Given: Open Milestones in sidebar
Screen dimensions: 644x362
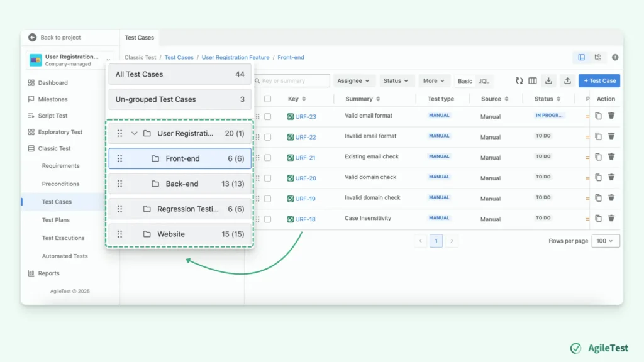Looking at the screenshot, I should tap(53, 99).
